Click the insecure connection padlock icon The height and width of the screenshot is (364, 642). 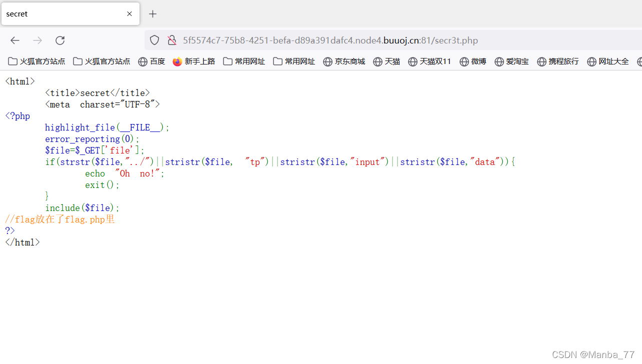[171, 40]
